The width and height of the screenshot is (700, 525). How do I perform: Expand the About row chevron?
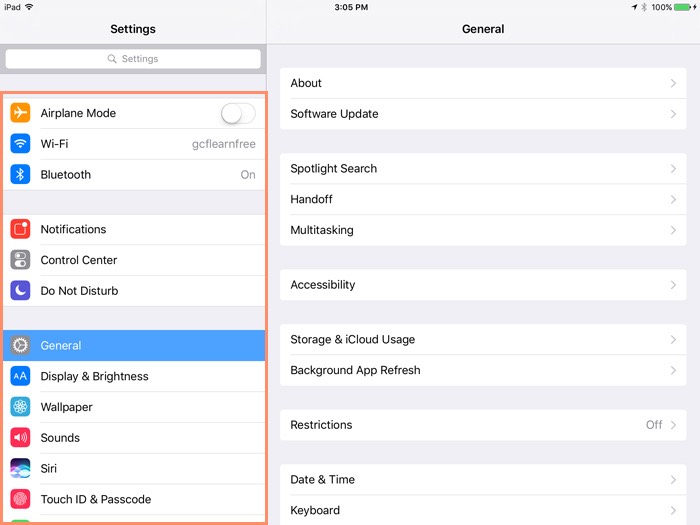click(x=673, y=83)
